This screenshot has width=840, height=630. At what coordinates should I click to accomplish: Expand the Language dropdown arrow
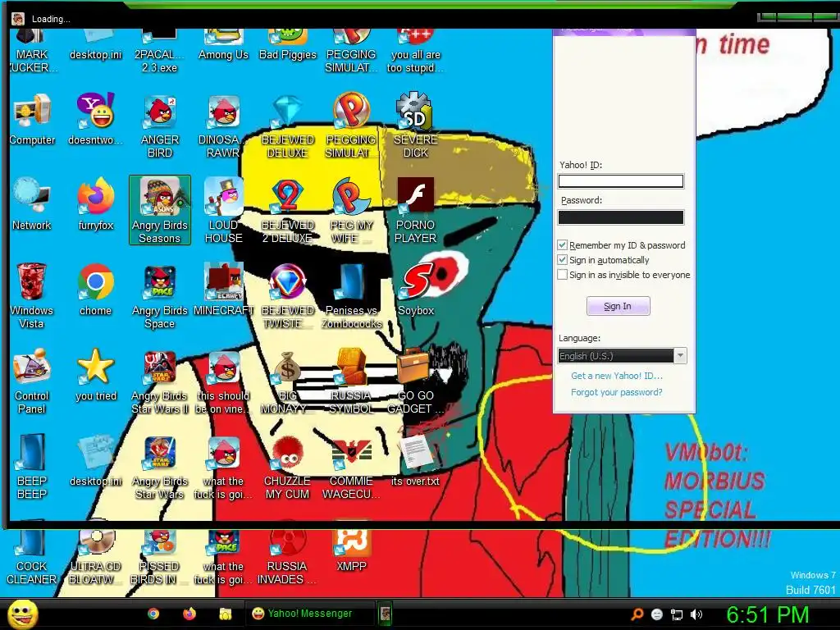tap(680, 356)
